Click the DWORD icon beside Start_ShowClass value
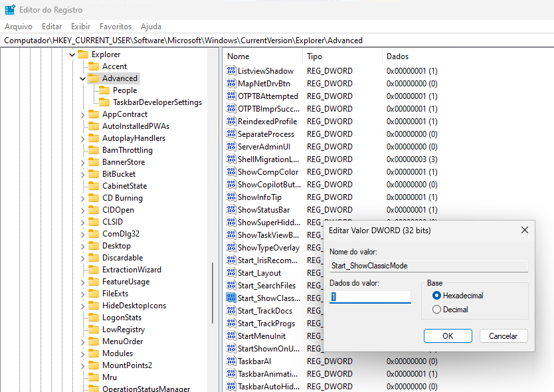 pos(231,298)
